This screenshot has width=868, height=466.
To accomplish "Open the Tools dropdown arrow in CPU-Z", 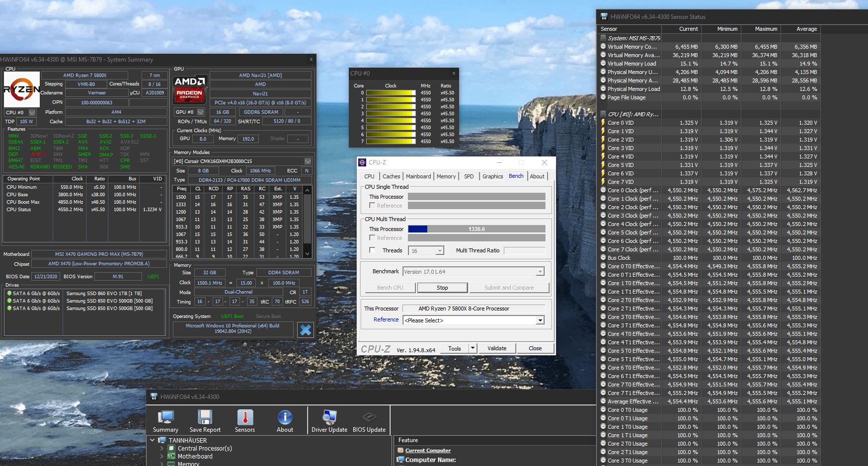I will [473, 348].
